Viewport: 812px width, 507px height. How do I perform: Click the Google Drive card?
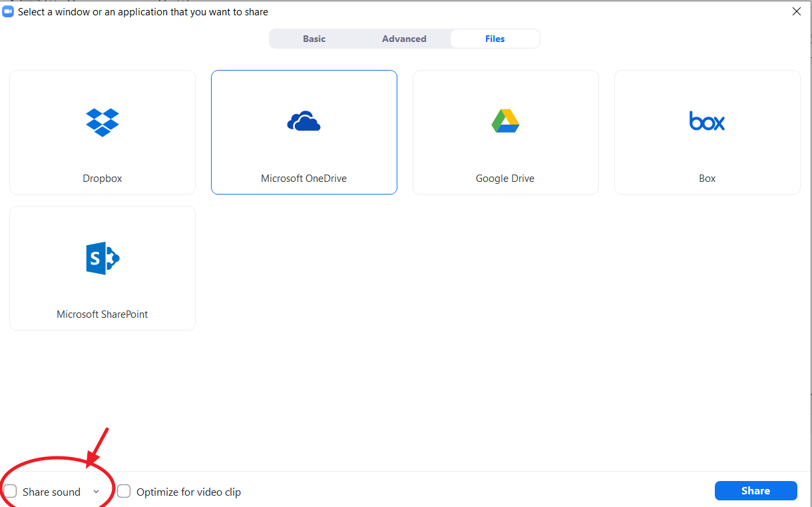pyautogui.click(x=505, y=132)
